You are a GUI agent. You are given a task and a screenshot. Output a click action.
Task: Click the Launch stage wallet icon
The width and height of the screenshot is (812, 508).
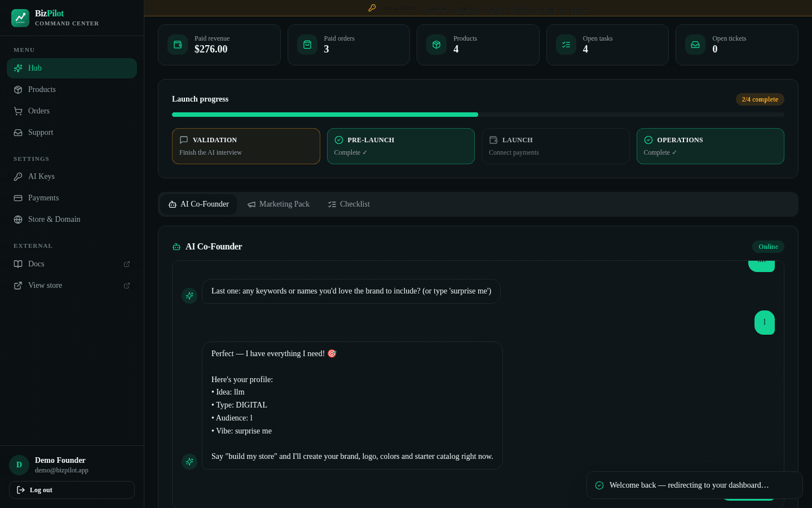[x=493, y=140]
